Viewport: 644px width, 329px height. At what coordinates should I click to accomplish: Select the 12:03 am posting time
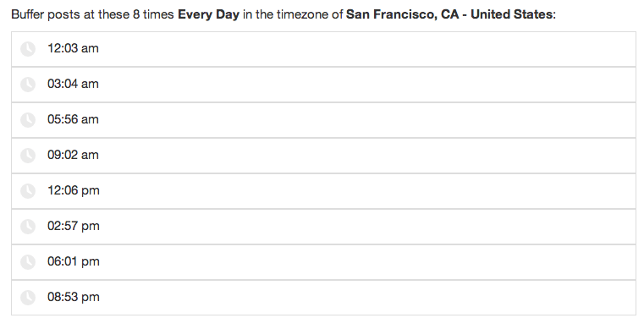click(73, 48)
